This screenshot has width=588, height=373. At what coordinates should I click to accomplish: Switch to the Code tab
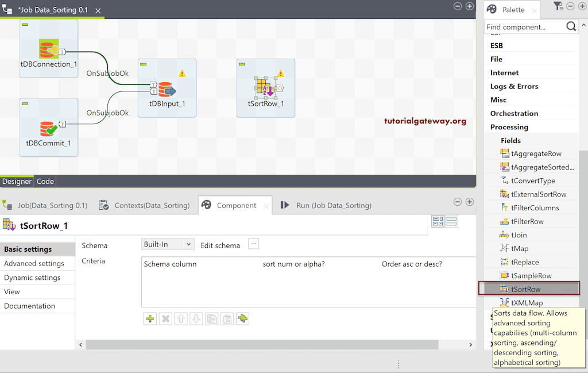tap(45, 181)
